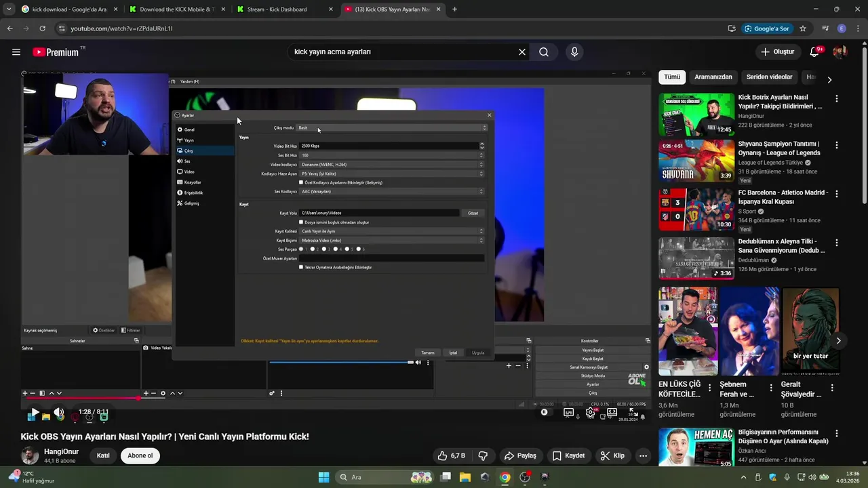868x488 pixels.
Task: Toggle subtitles in the video player
Action: click(x=569, y=412)
